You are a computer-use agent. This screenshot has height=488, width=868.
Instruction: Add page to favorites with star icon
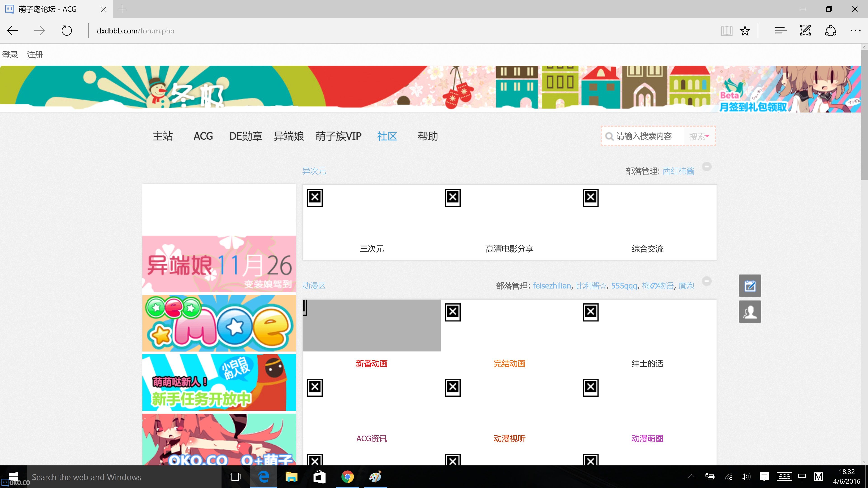745,31
